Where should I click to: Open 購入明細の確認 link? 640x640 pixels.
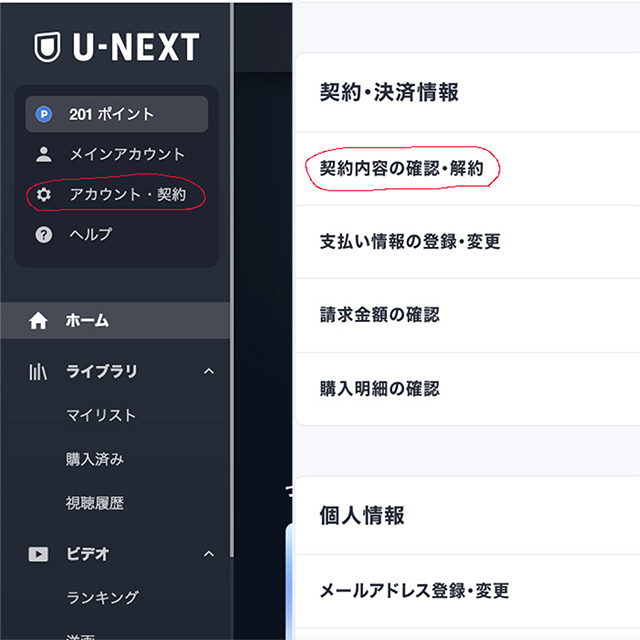pyautogui.click(x=380, y=389)
